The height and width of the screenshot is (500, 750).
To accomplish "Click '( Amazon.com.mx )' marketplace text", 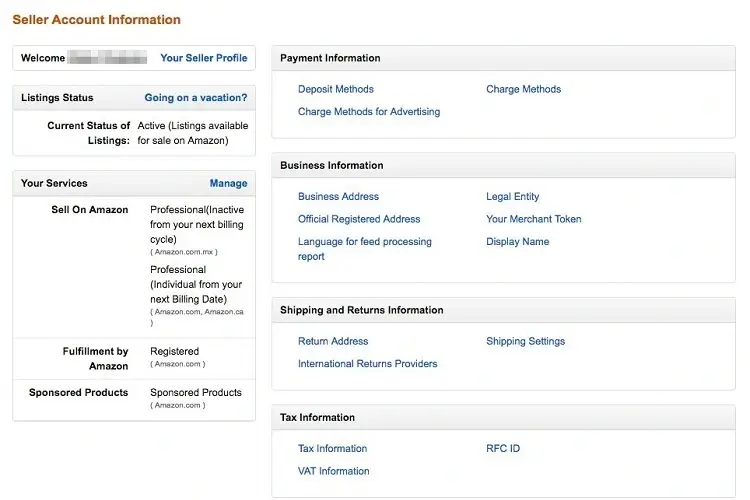I will click(184, 252).
